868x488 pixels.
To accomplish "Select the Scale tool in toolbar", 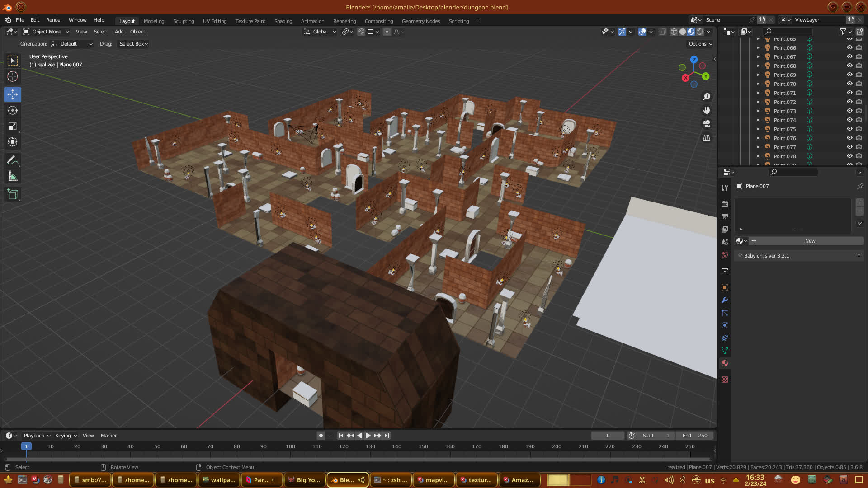I will pyautogui.click(x=13, y=127).
